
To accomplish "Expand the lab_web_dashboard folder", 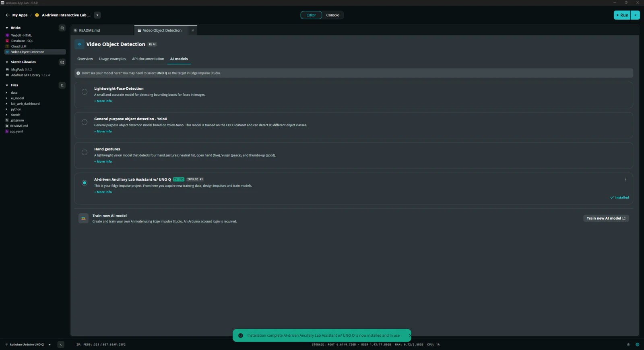I will pos(6,104).
